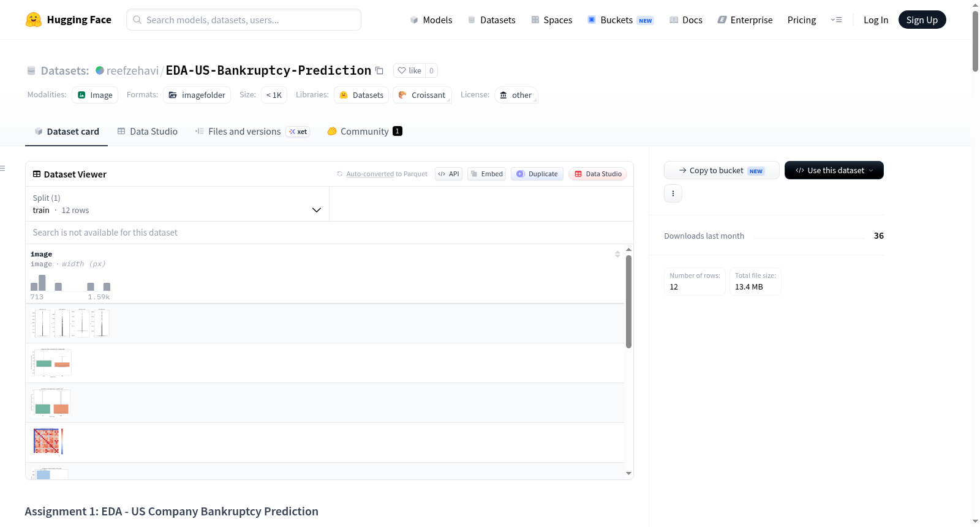Click viewer scrollbar down arrow
This screenshot has width=980, height=527.
pyautogui.click(x=628, y=473)
